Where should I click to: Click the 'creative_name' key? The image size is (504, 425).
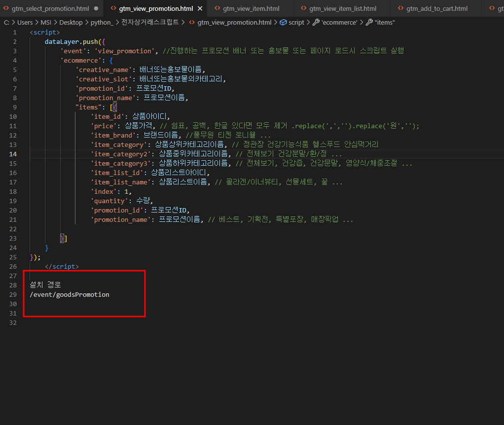[x=104, y=70]
